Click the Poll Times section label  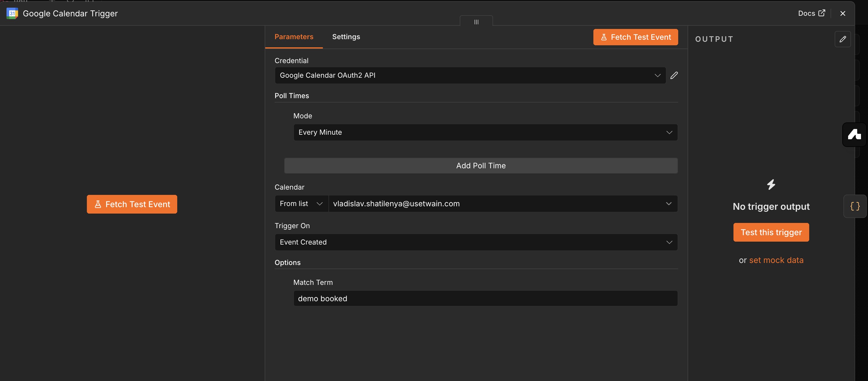[x=292, y=96]
